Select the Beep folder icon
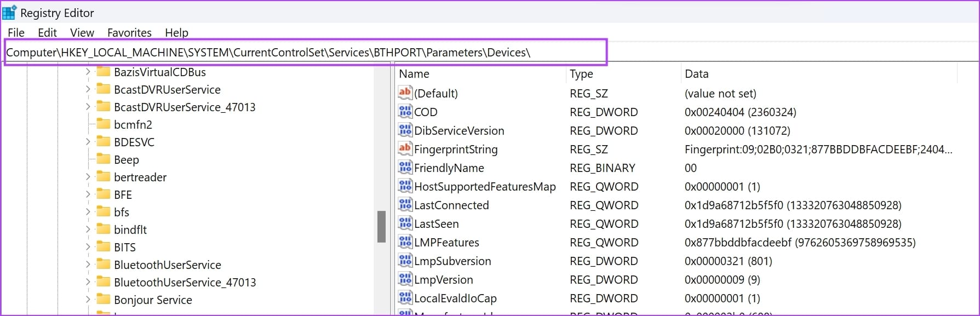The image size is (980, 316). [103, 159]
